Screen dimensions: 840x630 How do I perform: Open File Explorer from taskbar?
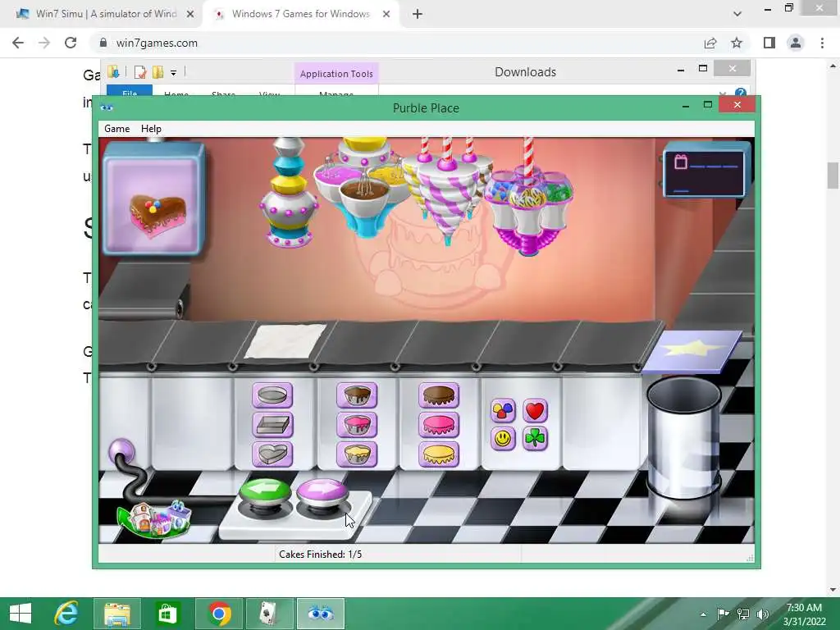click(117, 614)
